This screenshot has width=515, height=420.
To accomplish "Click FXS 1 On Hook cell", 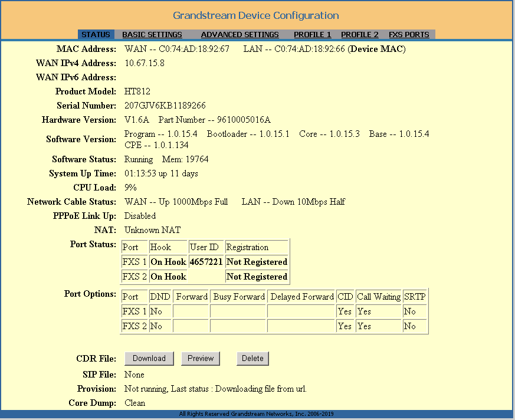I will pos(168,262).
